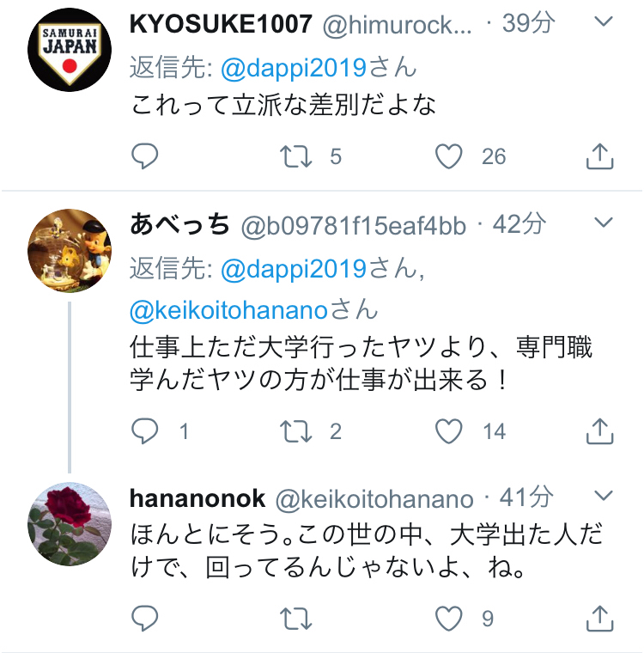
Task: Open options chevron on あべっち's tweet
Action: [x=604, y=222]
